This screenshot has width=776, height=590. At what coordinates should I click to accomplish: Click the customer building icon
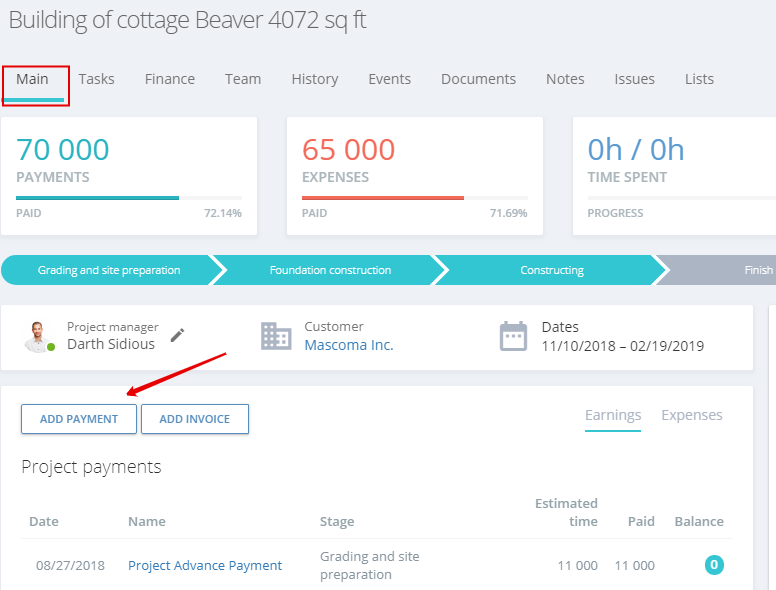pos(276,336)
